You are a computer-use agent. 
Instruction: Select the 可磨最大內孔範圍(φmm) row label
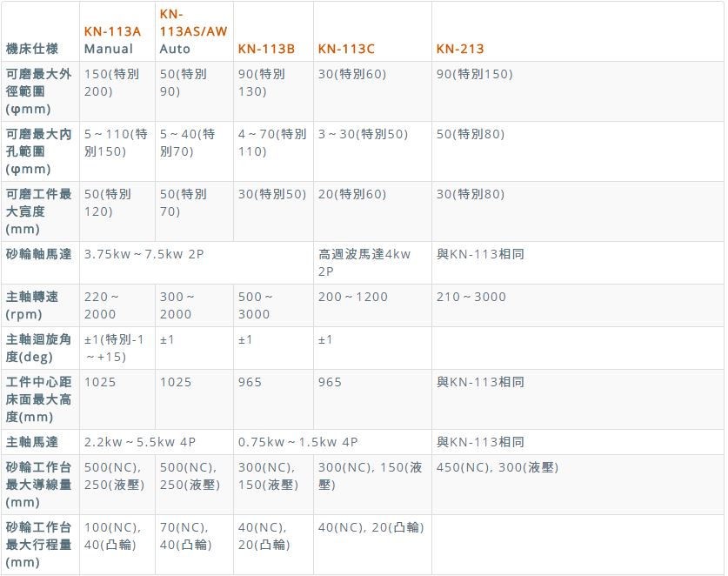click(x=38, y=151)
